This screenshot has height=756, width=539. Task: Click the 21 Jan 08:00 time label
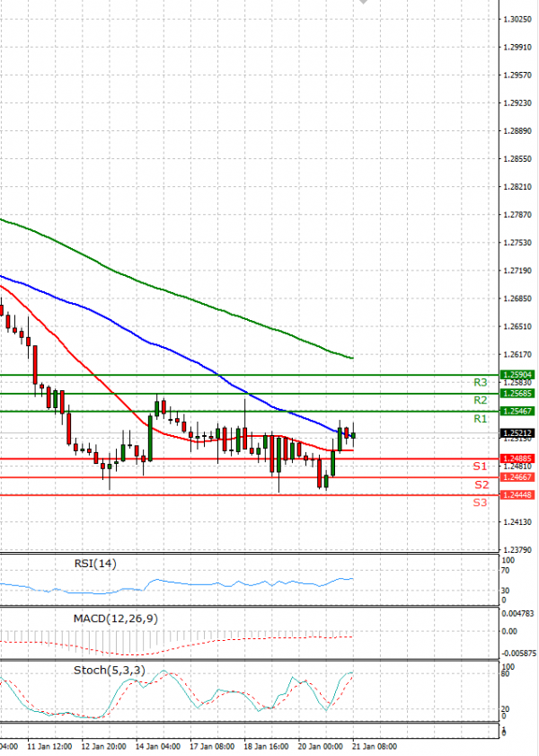pyautogui.click(x=375, y=746)
